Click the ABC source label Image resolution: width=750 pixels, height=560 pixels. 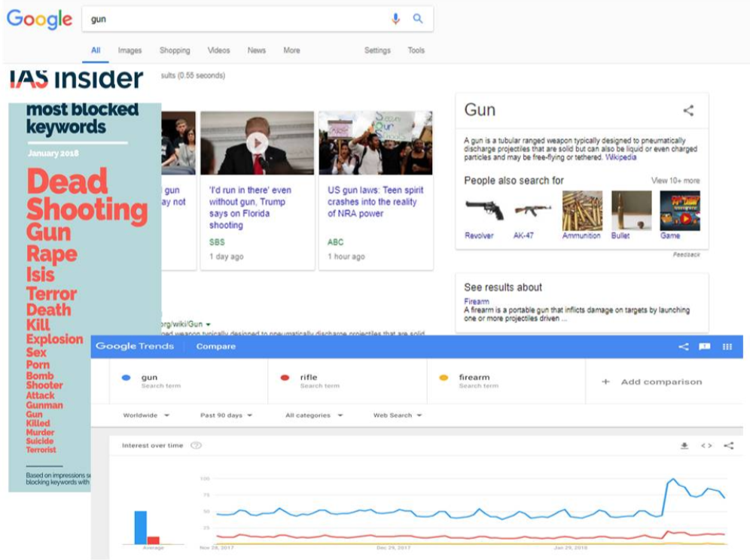tap(335, 242)
